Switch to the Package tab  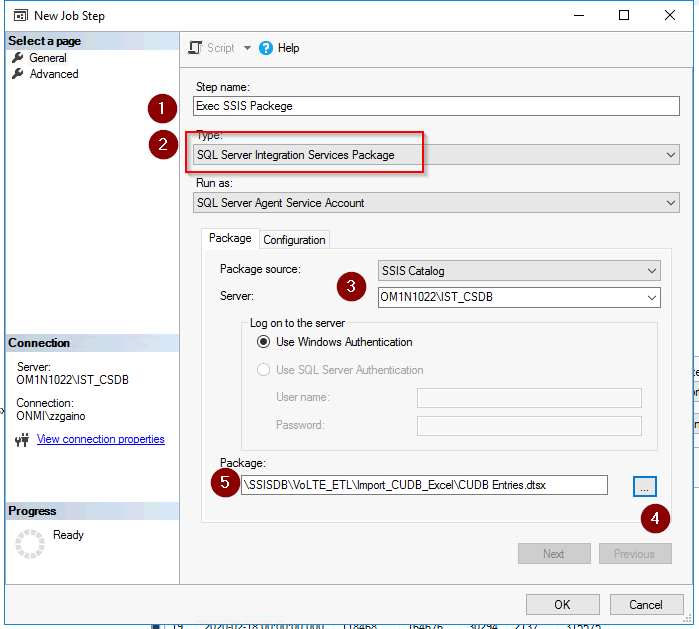(x=230, y=238)
